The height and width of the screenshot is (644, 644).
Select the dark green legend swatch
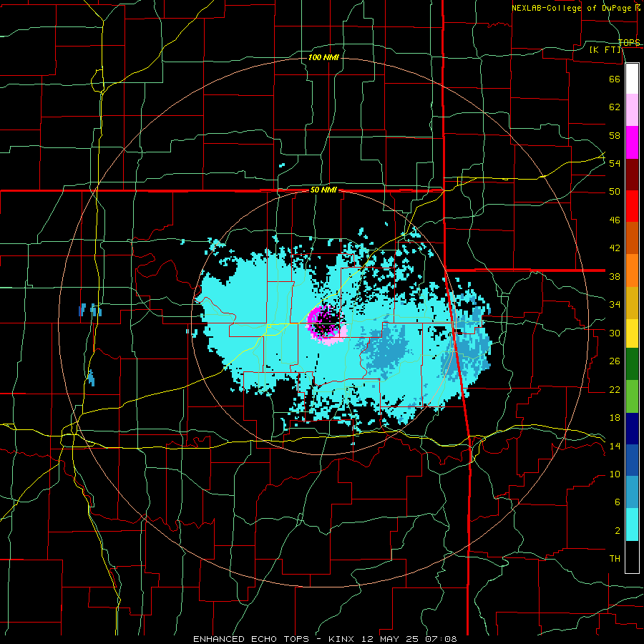(632, 364)
